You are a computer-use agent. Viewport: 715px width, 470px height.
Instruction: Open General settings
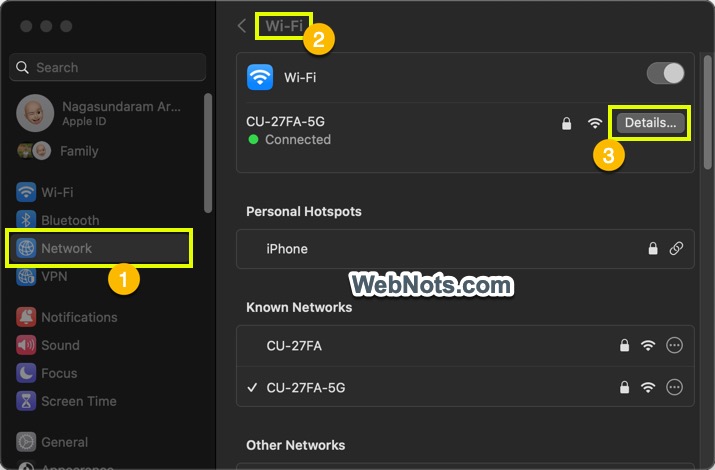[52, 442]
